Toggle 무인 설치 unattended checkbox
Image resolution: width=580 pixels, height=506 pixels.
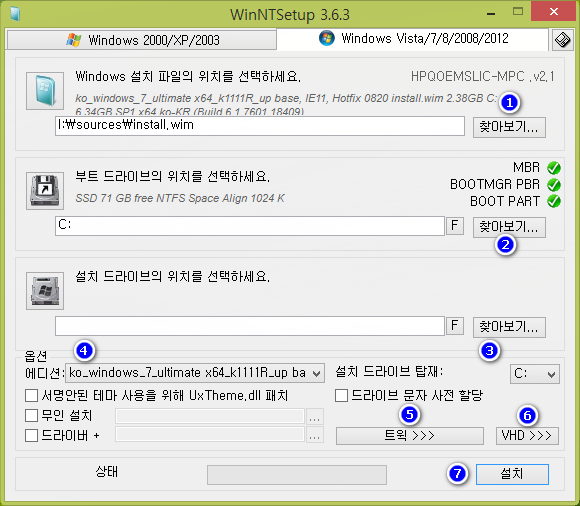pyautogui.click(x=31, y=415)
